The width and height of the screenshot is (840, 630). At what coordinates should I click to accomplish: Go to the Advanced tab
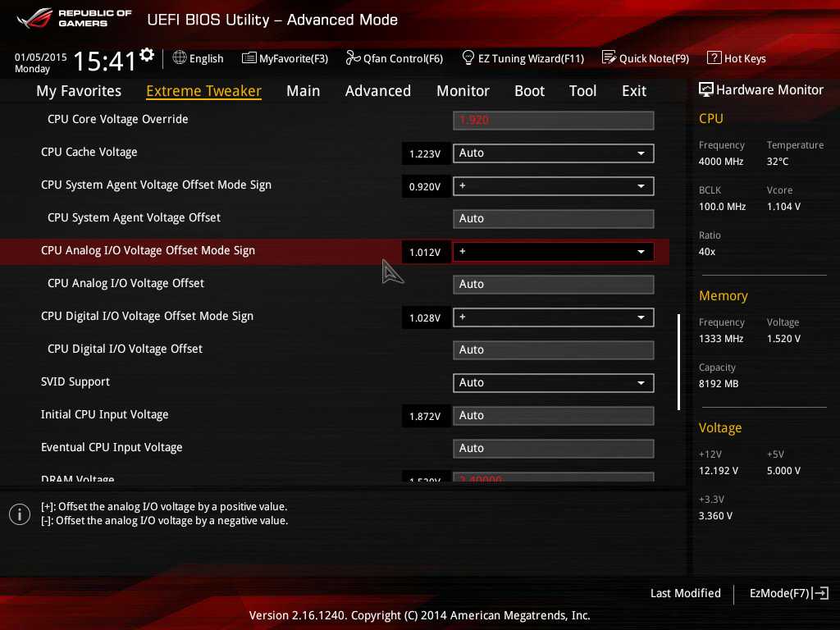tap(377, 91)
